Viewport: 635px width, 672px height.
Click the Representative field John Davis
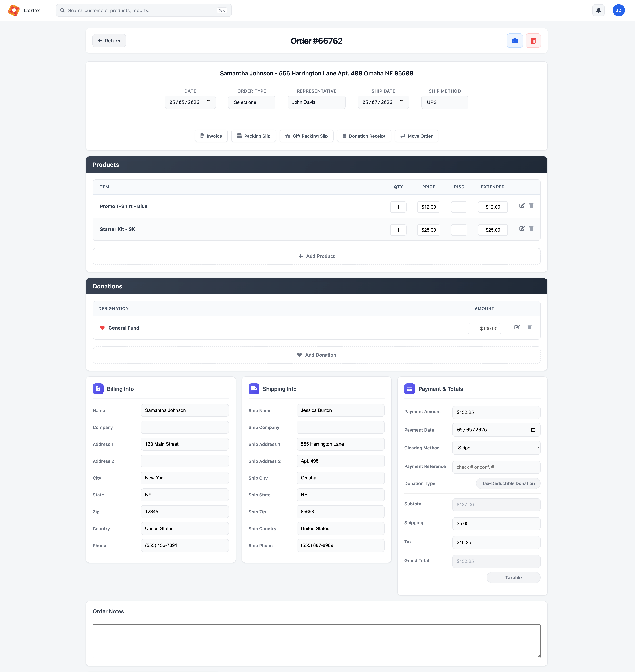pyautogui.click(x=316, y=102)
